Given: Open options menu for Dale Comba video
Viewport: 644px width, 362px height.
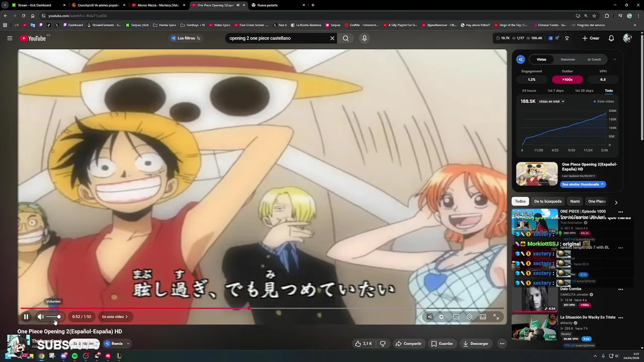Looking at the screenshot, I should [620, 290].
